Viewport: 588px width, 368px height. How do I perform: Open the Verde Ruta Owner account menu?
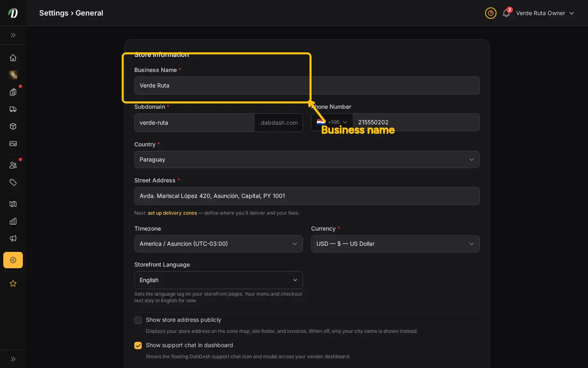point(545,13)
